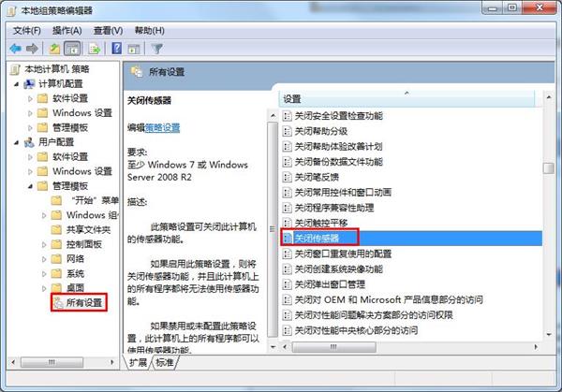562x392 pixels.
Task: Collapse the 用户配置 tree node
Action: pos(17,142)
